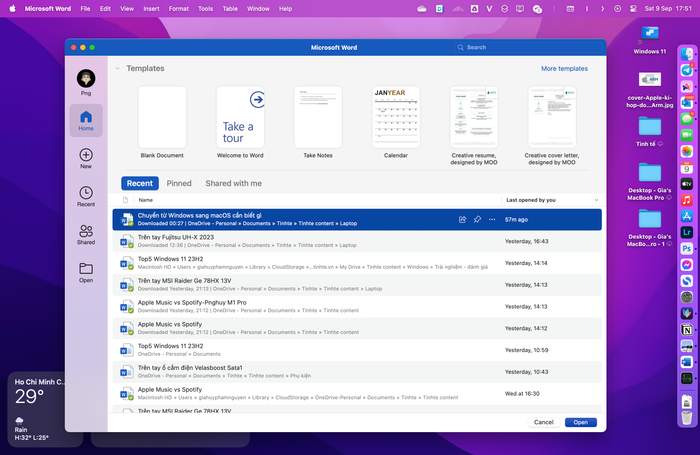Open more options for selected document

(x=492, y=219)
